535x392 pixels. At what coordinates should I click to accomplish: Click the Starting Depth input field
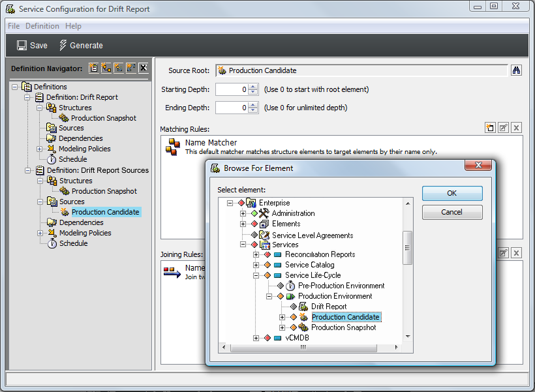pyautogui.click(x=232, y=89)
